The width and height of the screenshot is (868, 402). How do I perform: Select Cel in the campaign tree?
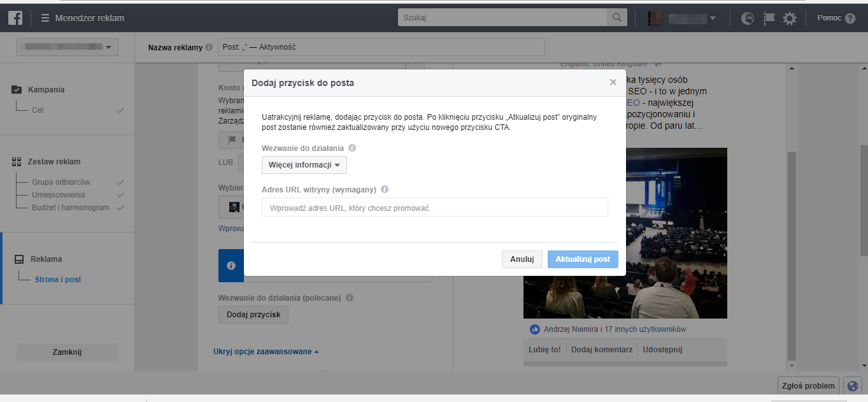(x=38, y=110)
